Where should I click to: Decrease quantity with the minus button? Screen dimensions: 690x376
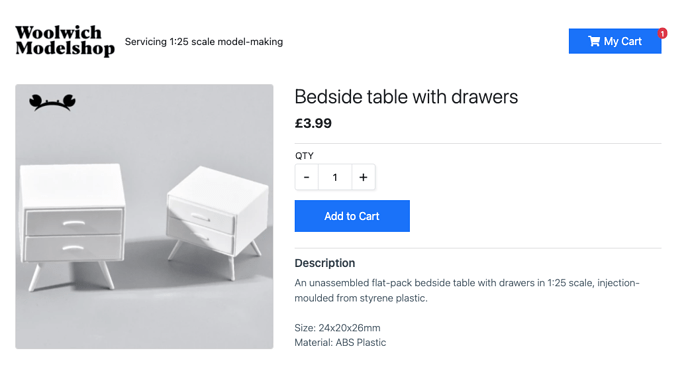point(307,177)
